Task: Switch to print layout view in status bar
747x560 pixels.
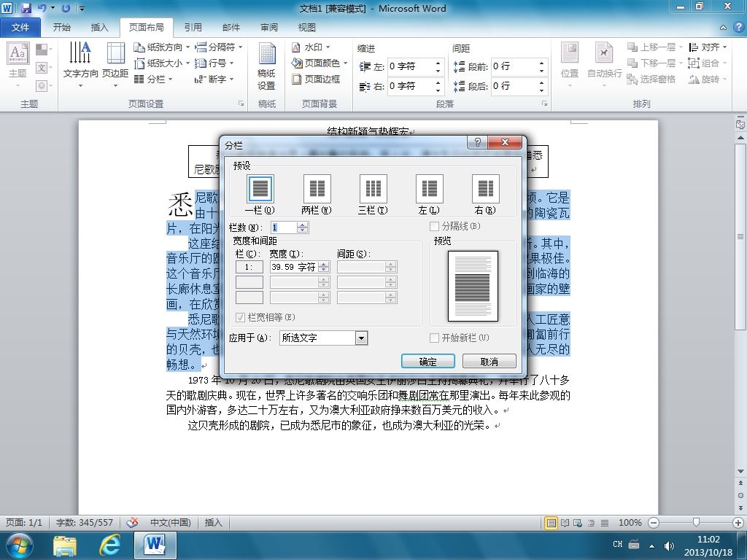Action: tap(551, 523)
